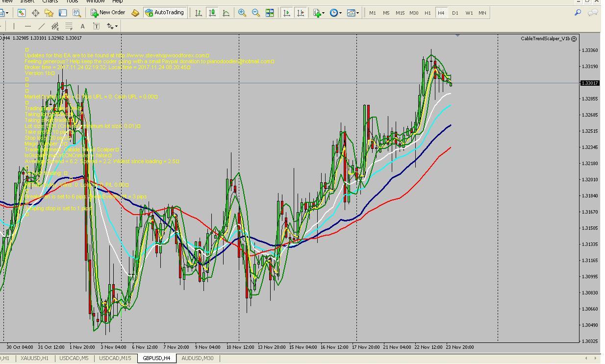Viewport: 605px width, 364px height.
Task: Select the M15 timeframe
Action: (x=400, y=13)
